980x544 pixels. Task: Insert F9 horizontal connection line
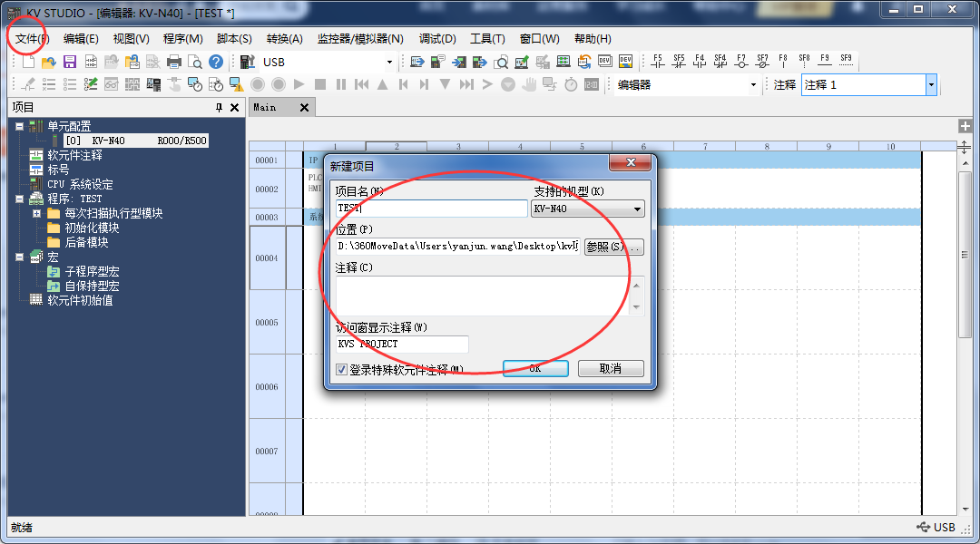click(825, 61)
